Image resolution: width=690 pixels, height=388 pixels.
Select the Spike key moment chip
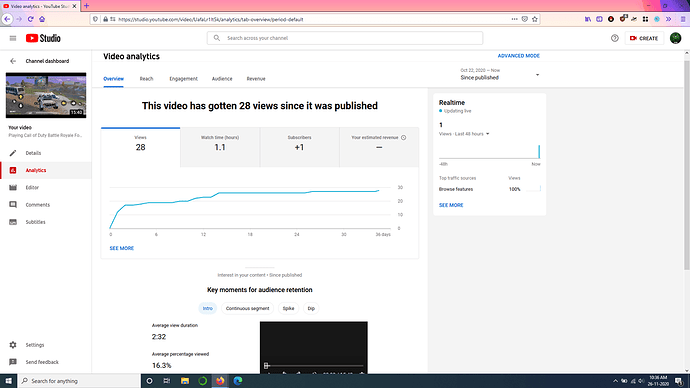point(288,308)
